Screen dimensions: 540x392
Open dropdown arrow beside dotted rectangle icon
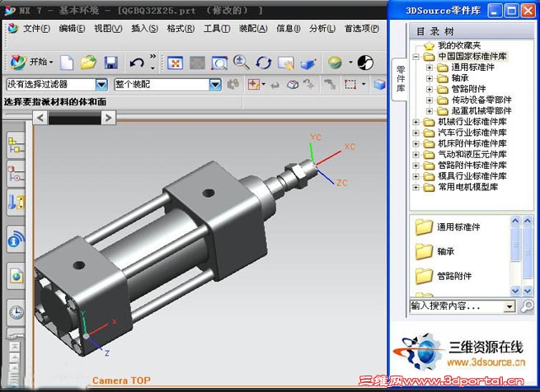pyautogui.click(x=364, y=84)
